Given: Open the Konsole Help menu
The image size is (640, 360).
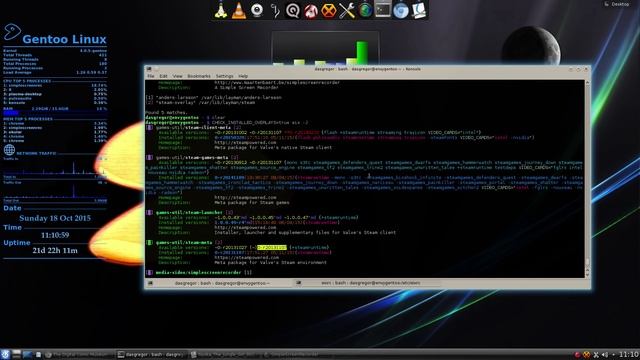Looking at the screenshot, I should 243,76.
